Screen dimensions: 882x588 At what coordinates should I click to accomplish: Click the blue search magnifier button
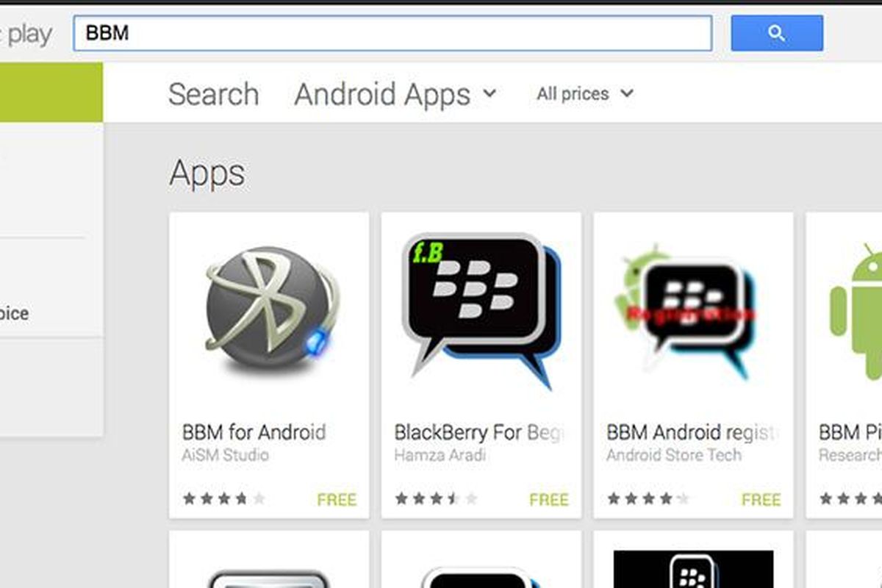[x=777, y=33]
